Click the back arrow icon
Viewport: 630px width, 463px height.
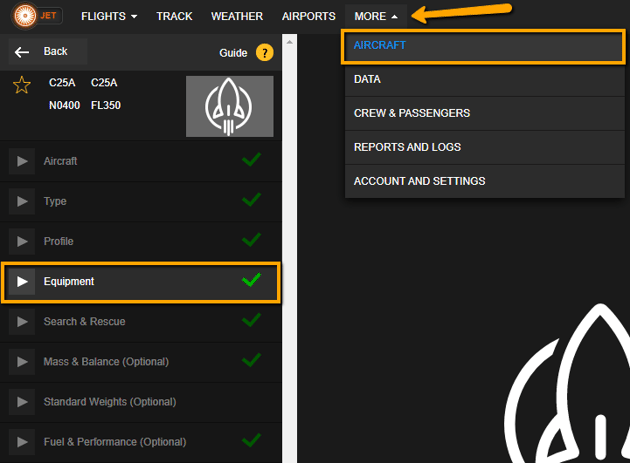point(23,52)
